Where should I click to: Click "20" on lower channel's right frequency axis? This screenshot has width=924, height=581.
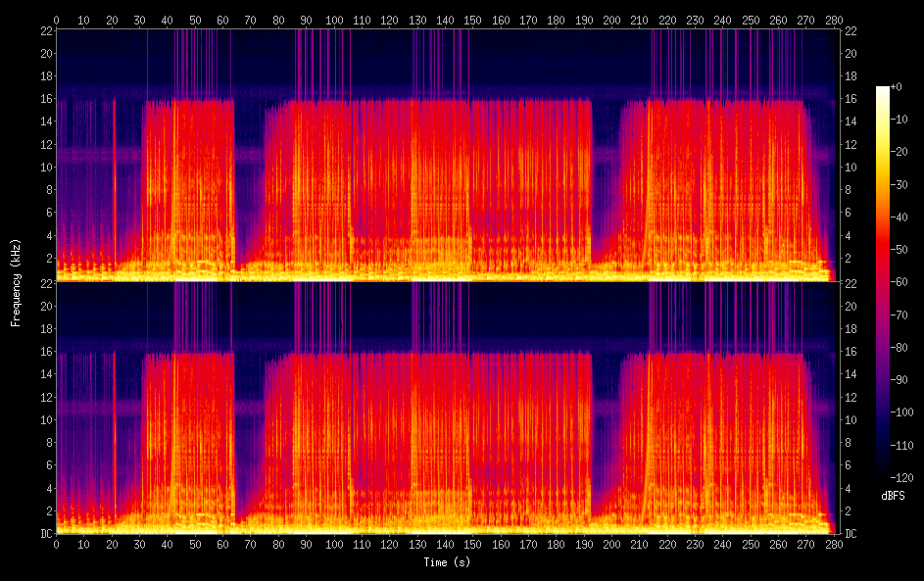[851, 306]
